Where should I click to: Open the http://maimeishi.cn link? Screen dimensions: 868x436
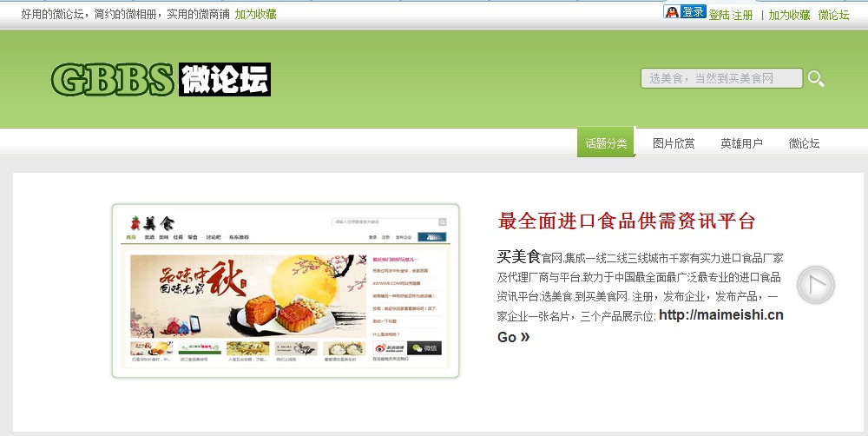[721, 315]
